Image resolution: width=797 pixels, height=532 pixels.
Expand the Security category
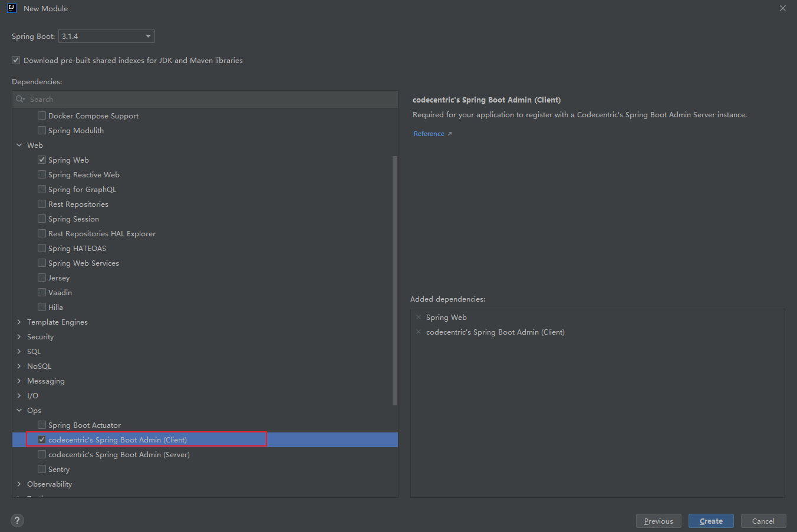[x=19, y=337]
